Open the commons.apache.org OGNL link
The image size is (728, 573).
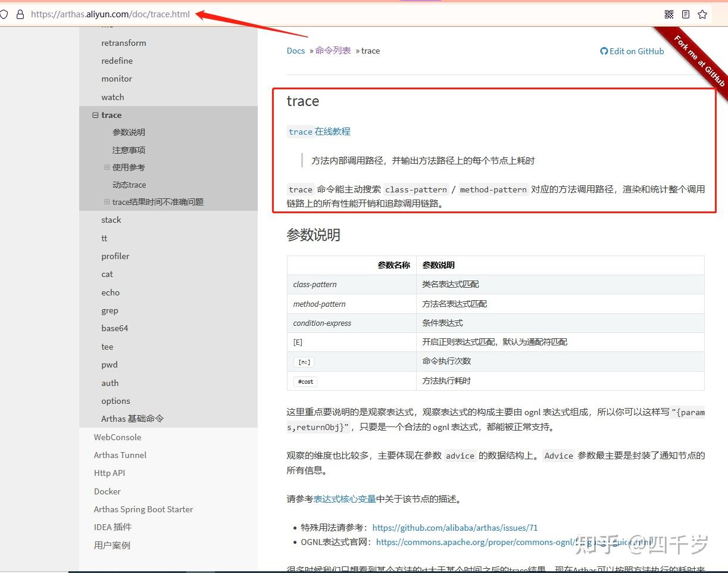(x=514, y=542)
